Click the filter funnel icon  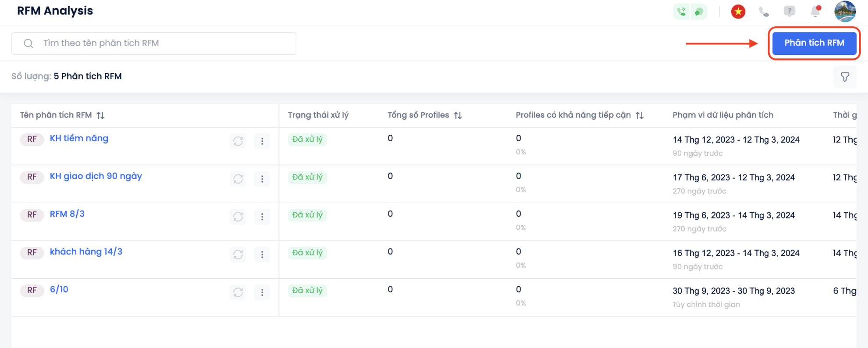(x=845, y=77)
